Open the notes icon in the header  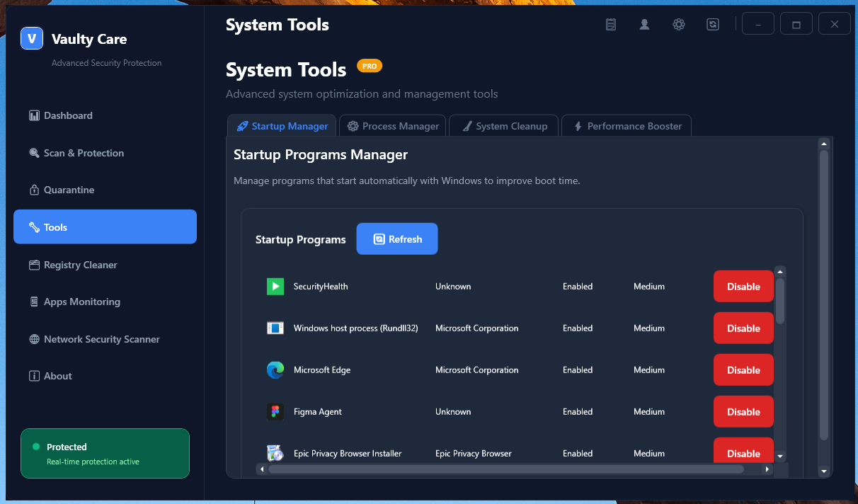[611, 24]
